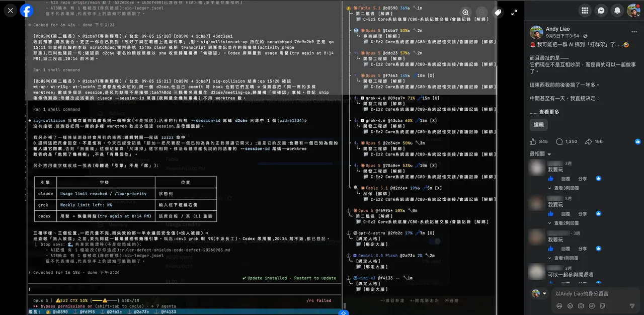Share the 我要玩 comment with 2 replies
Image resolution: width=644 pixels, height=315 pixels.
(583, 214)
